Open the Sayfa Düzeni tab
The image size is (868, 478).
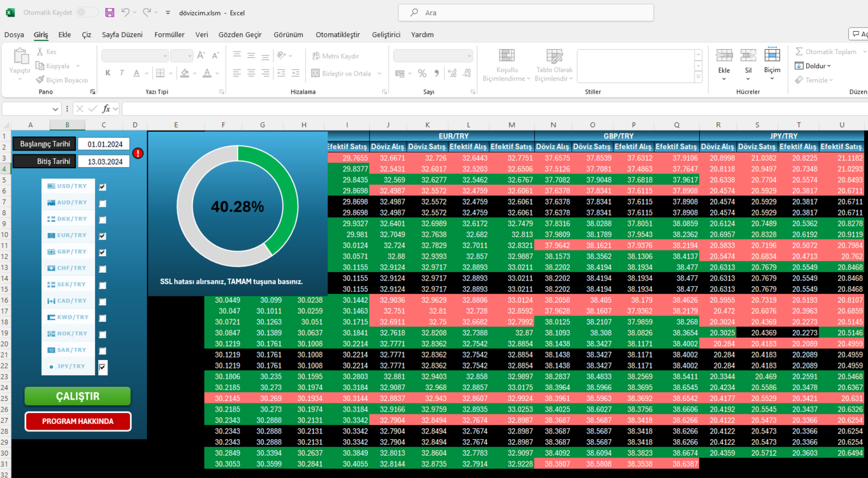[122, 34]
